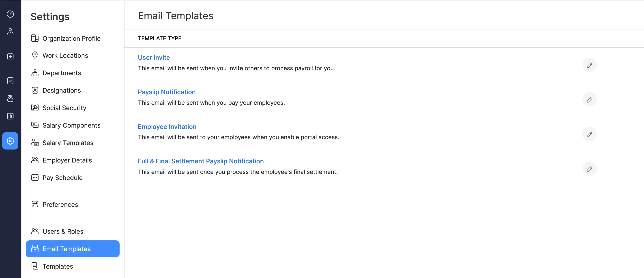Click the TEMPLATE TYPE column header
The height and width of the screenshot is (278, 644).
(159, 38)
